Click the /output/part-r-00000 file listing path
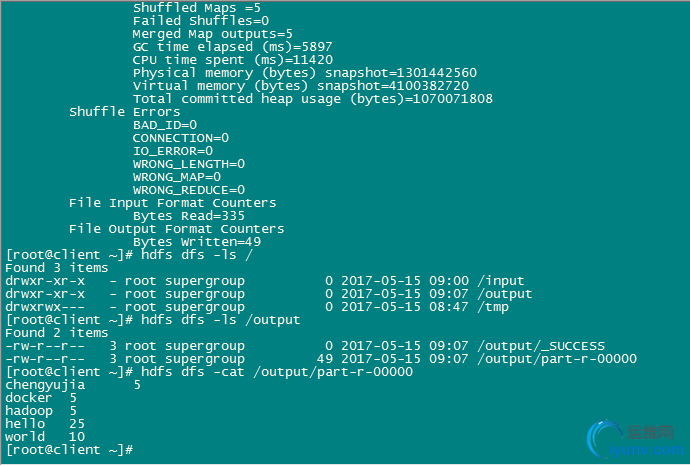The image size is (690, 466). [x=557, y=359]
